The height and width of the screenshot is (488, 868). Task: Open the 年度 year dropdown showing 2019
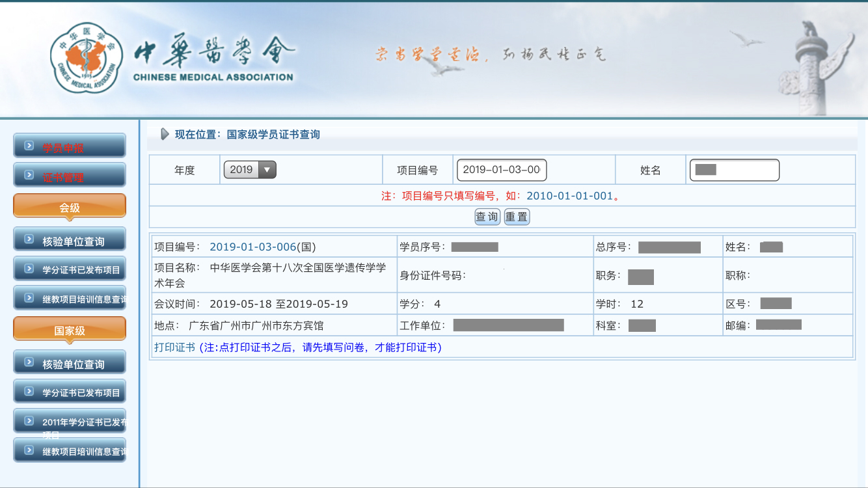point(250,170)
